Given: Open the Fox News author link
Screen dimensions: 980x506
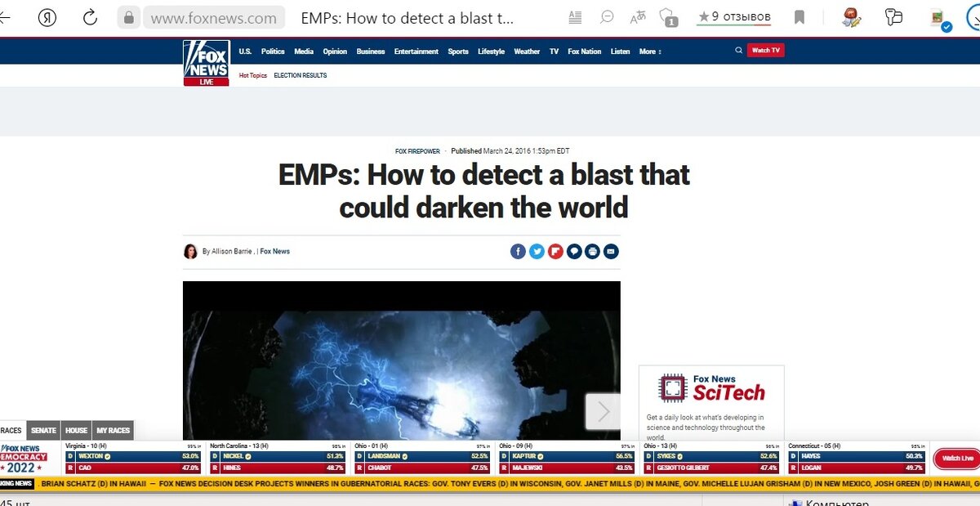Looking at the screenshot, I should pos(275,252).
